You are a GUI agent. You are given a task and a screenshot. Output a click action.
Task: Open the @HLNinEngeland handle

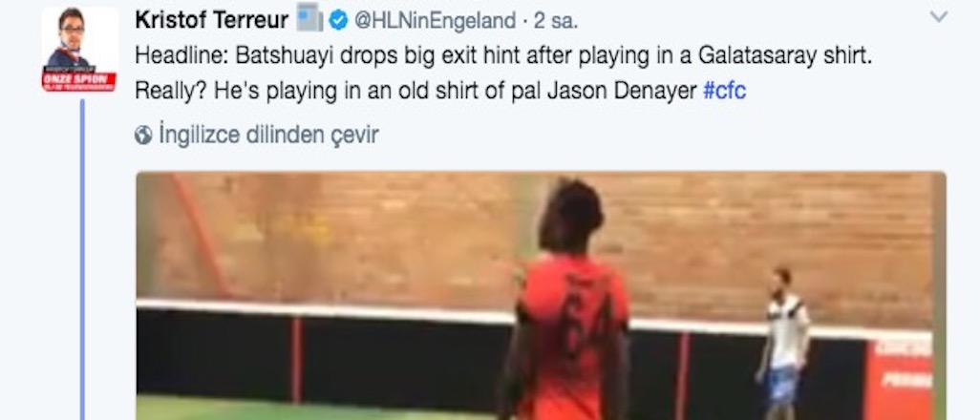[435, 21]
